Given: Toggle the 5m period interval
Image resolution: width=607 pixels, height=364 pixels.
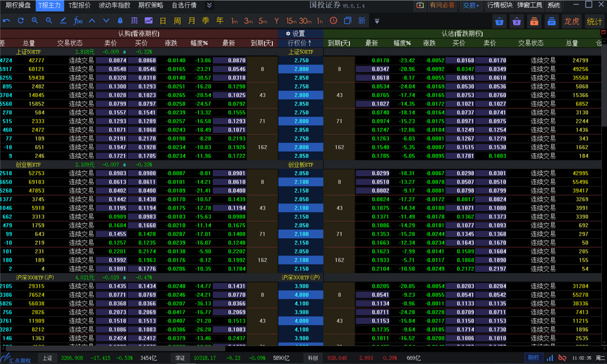Looking at the screenshot, I should point(262,21).
